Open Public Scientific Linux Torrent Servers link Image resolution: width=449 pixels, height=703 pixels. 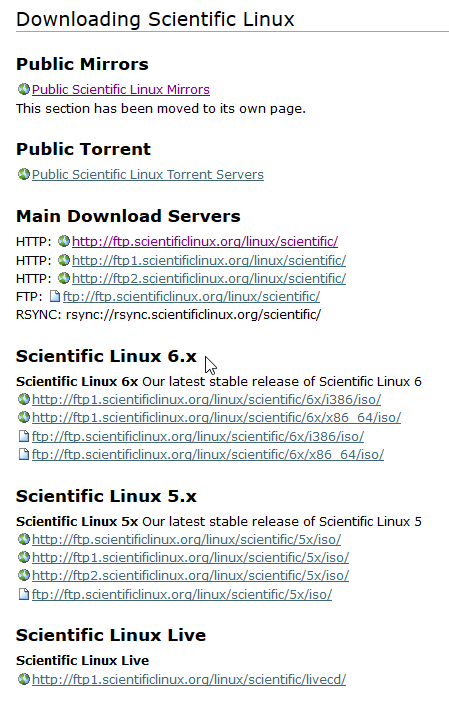point(148,174)
